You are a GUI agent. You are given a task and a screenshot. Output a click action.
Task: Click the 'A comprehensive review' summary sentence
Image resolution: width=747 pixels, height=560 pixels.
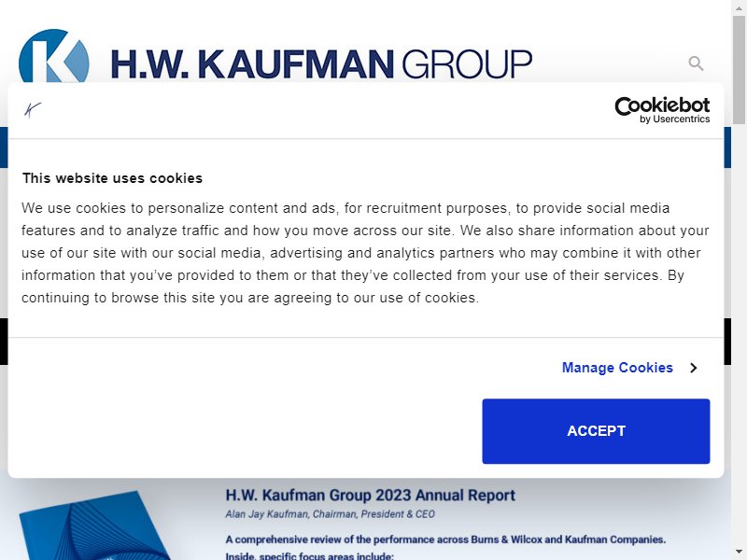click(x=445, y=539)
